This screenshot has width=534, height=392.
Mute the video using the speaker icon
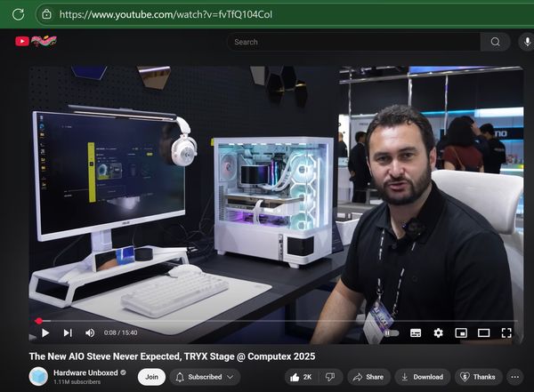point(90,332)
